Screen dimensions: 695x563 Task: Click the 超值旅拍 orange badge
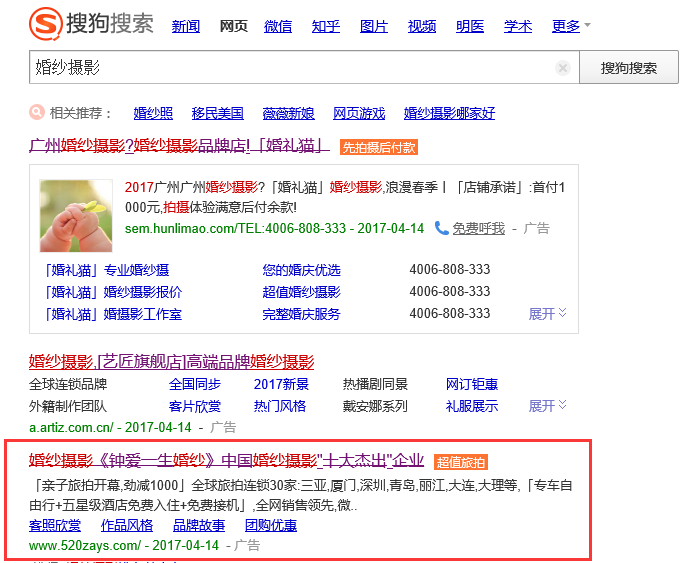click(461, 462)
